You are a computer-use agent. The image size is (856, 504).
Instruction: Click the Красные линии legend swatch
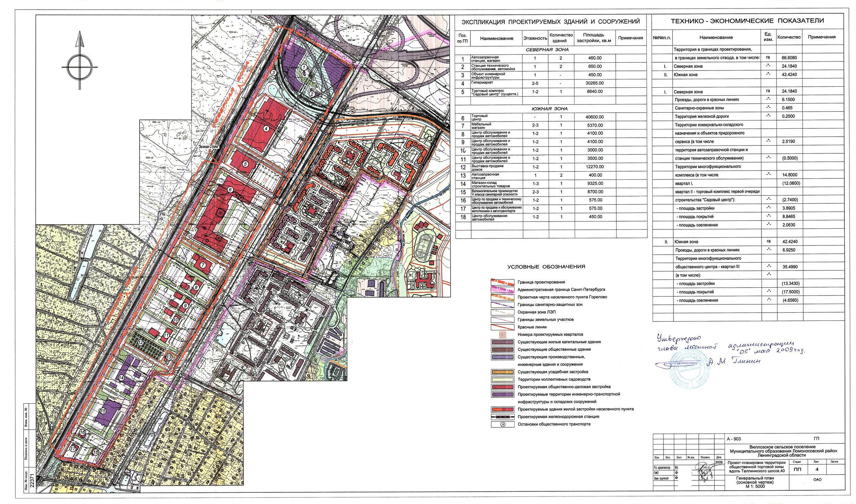[502, 327]
